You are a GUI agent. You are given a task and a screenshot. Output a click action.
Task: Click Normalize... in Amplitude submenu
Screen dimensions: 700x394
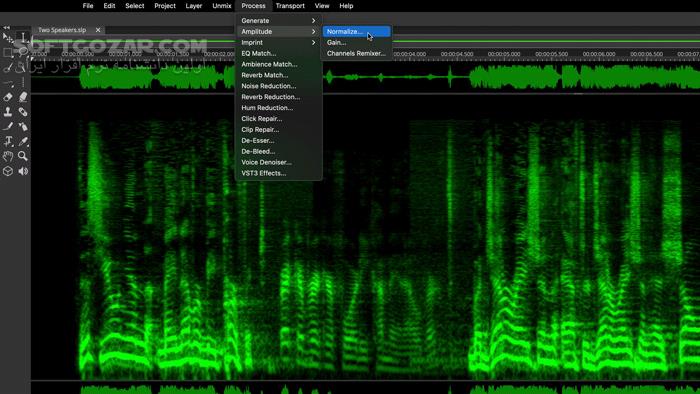(x=357, y=32)
